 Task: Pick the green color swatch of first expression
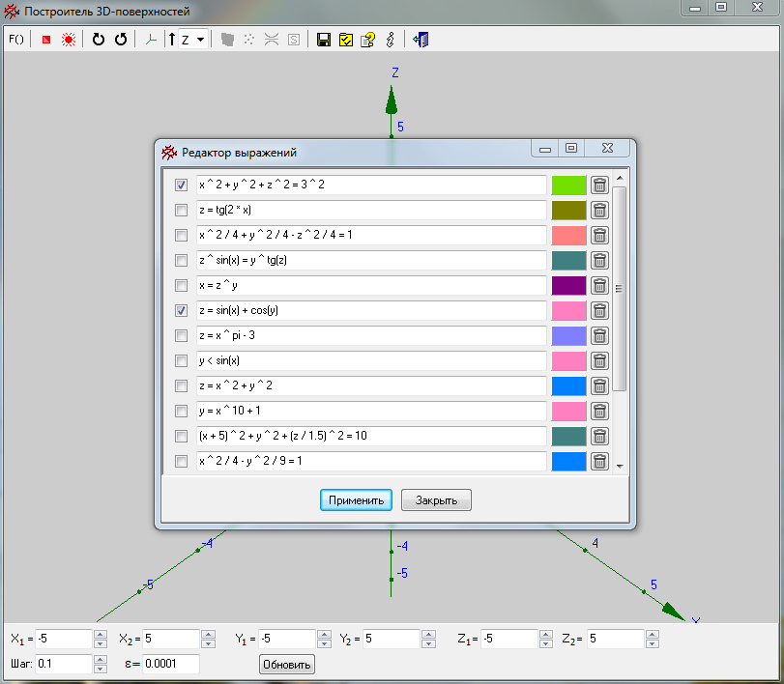[x=568, y=185]
